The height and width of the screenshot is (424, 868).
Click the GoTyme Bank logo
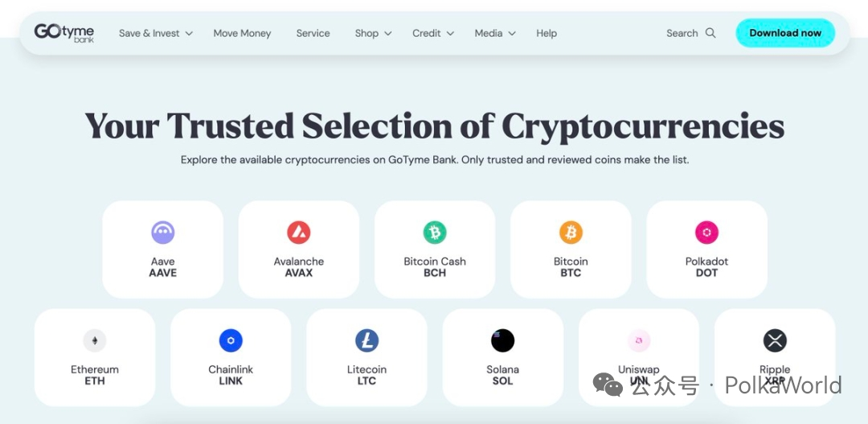[64, 32]
